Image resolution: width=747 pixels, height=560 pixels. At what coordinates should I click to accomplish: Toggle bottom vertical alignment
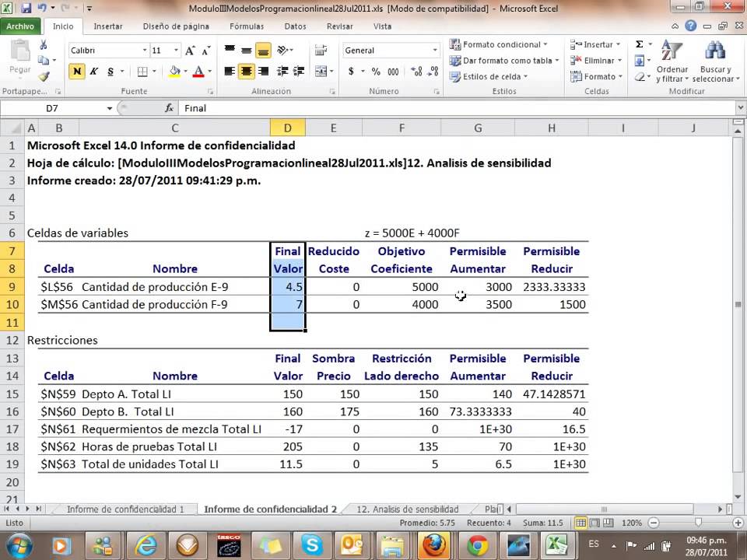pos(263,50)
